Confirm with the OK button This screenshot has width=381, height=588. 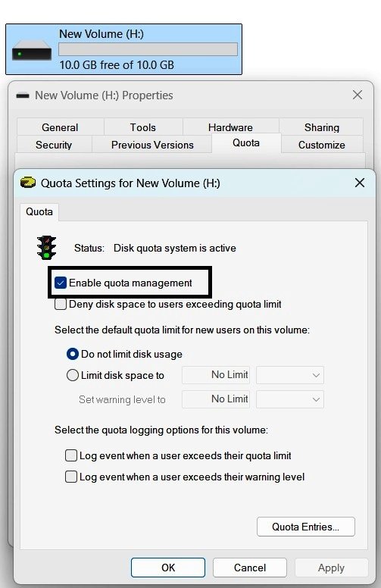[x=168, y=568]
